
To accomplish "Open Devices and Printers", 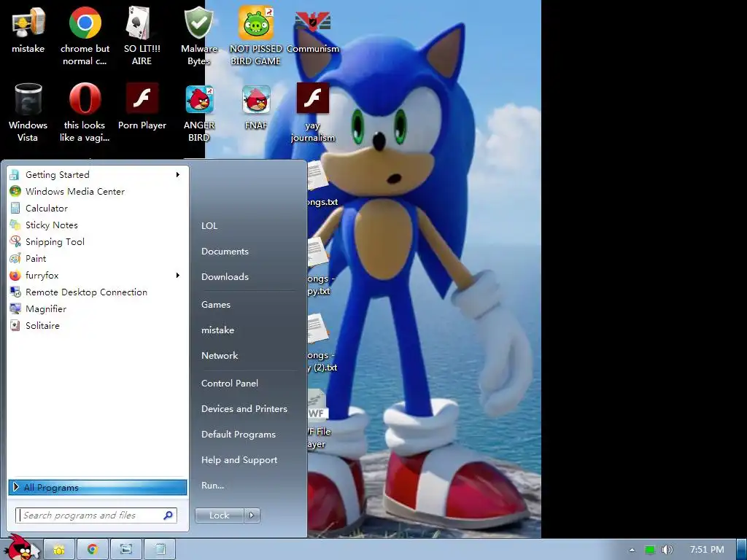I will point(244,409).
